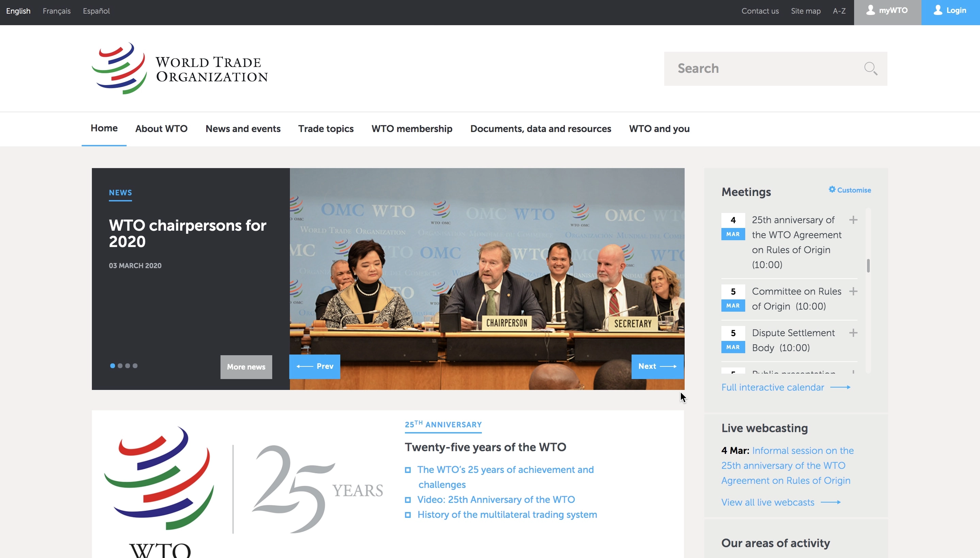The width and height of the screenshot is (980, 558).
Task: Select the English language link
Action: (x=18, y=11)
